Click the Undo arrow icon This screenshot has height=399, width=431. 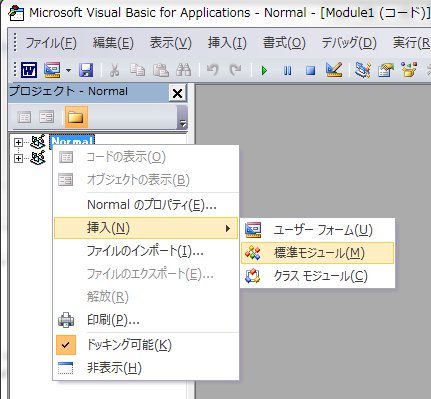(x=212, y=70)
